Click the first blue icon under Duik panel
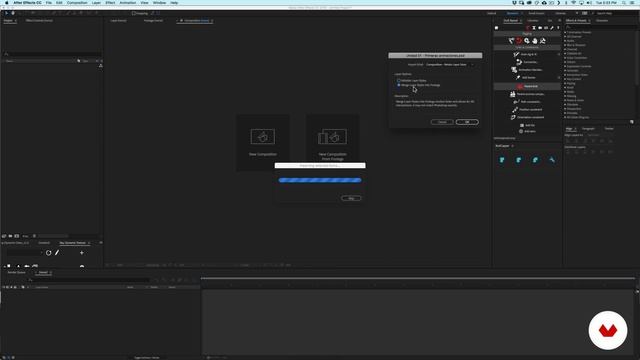640x360 pixels. pos(502,160)
